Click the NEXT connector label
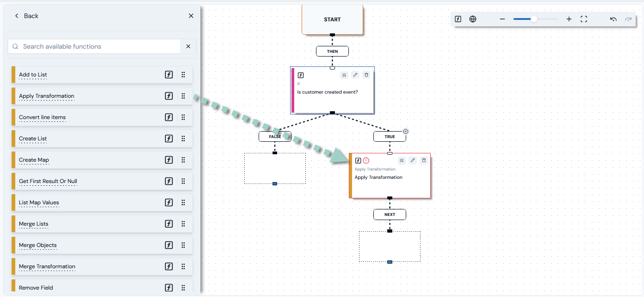The width and height of the screenshot is (644, 297). pos(390,215)
